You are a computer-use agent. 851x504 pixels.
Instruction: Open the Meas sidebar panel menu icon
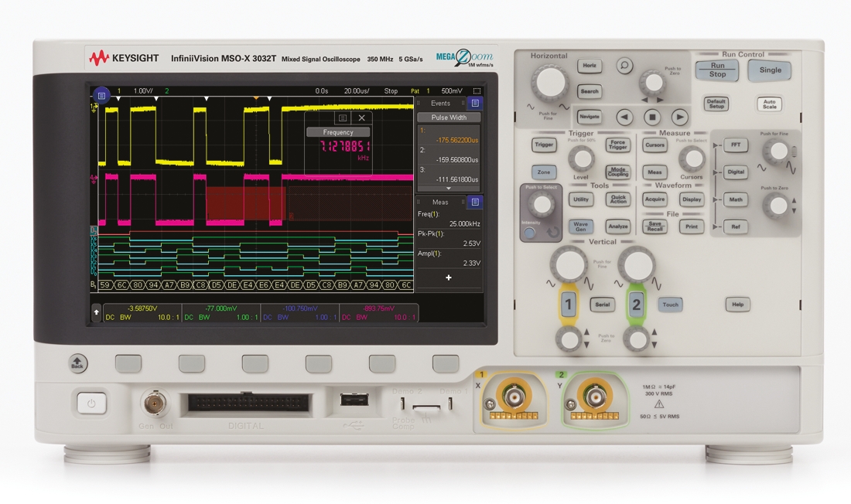(475, 202)
